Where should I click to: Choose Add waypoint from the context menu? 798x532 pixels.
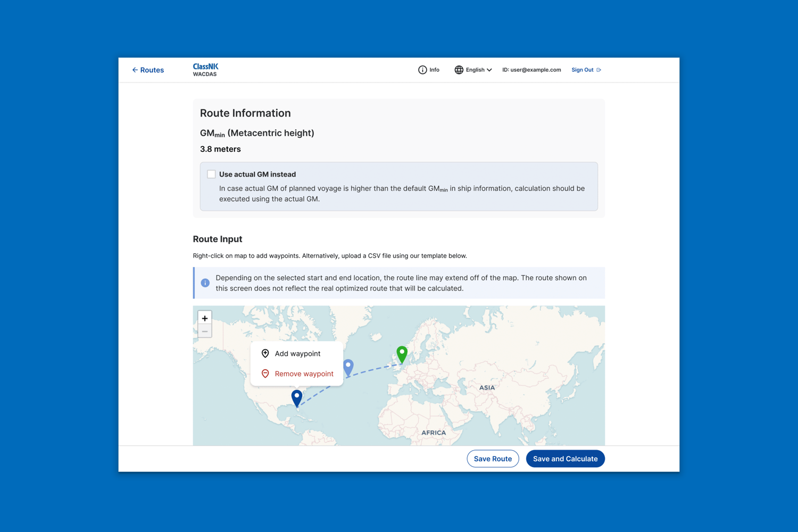tap(297, 354)
